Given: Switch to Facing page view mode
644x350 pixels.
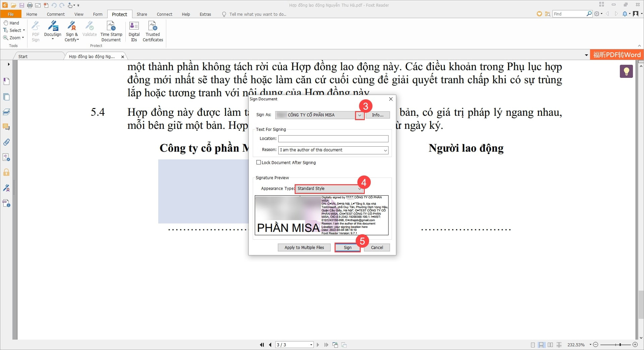Looking at the screenshot, I should tap(550, 345).
